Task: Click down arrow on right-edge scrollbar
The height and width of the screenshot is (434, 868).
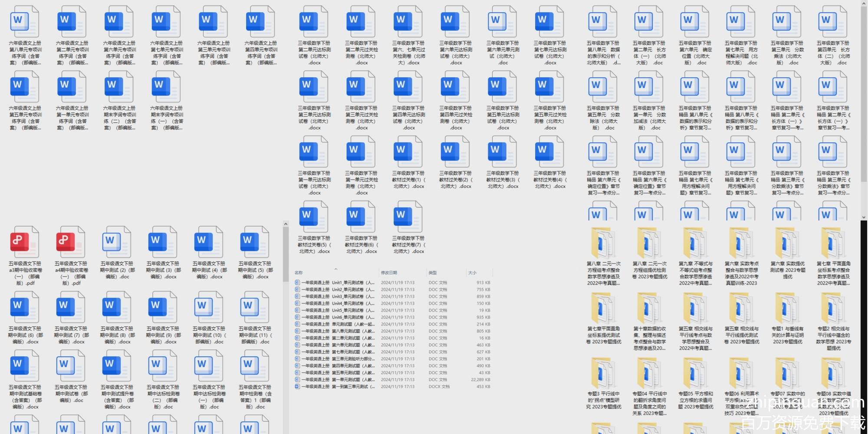Action: point(864,217)
